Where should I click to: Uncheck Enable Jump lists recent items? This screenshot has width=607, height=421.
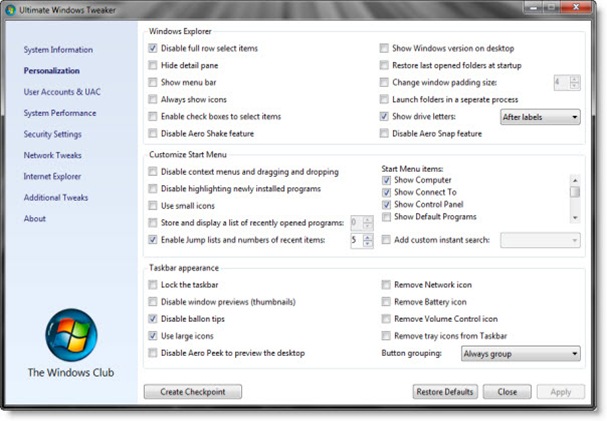tap(153, 240)
